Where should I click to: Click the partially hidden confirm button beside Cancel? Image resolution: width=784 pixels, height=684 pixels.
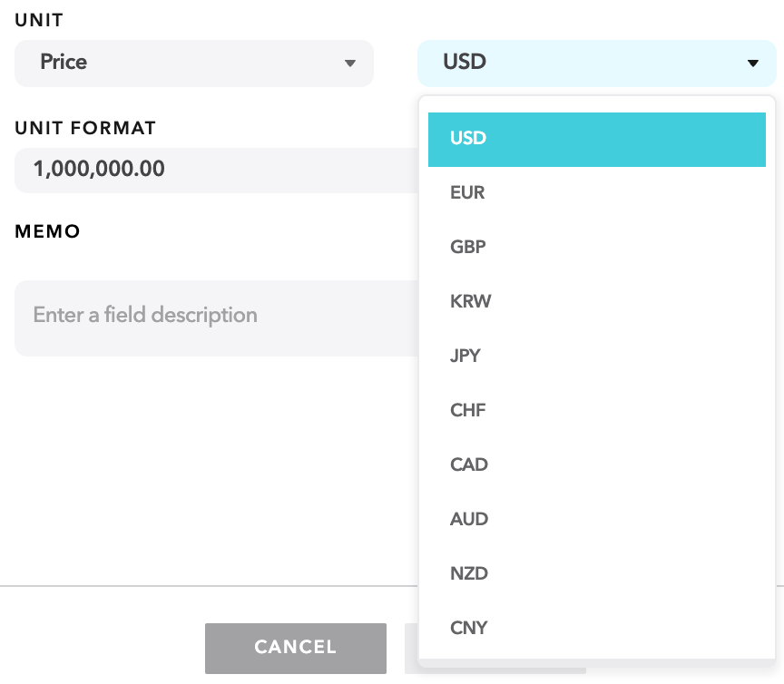coord(410,648)
